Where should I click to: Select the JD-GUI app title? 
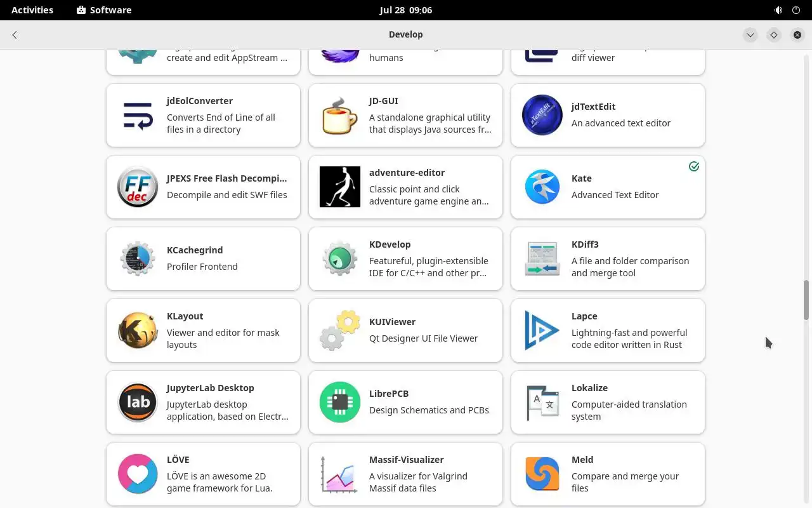pyautogui.click(x=384, y=101)
